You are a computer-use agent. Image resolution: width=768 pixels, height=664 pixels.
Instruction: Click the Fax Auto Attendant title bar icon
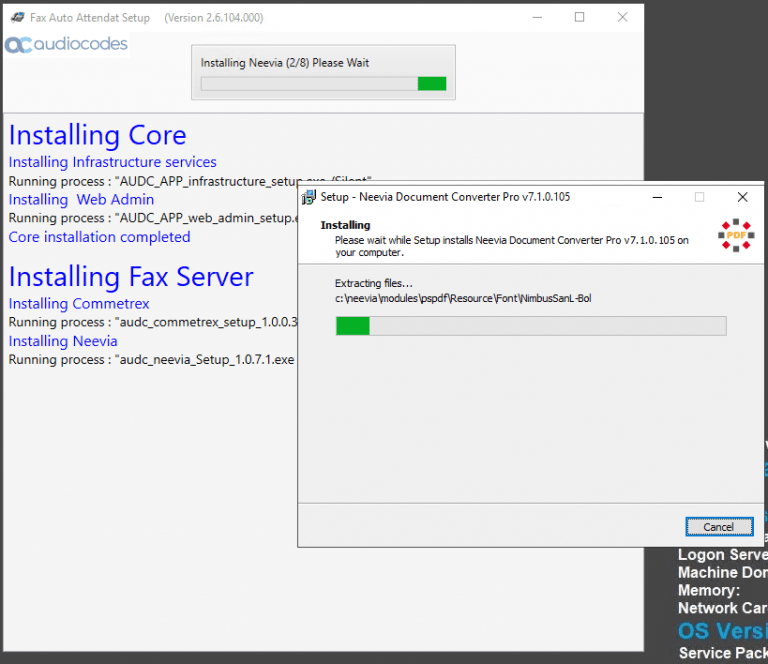(17, 17)
